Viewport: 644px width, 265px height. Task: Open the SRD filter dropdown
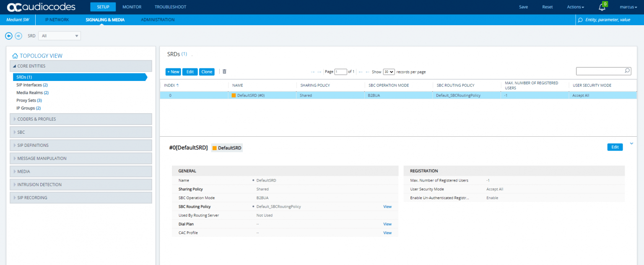tap(60, 36)
